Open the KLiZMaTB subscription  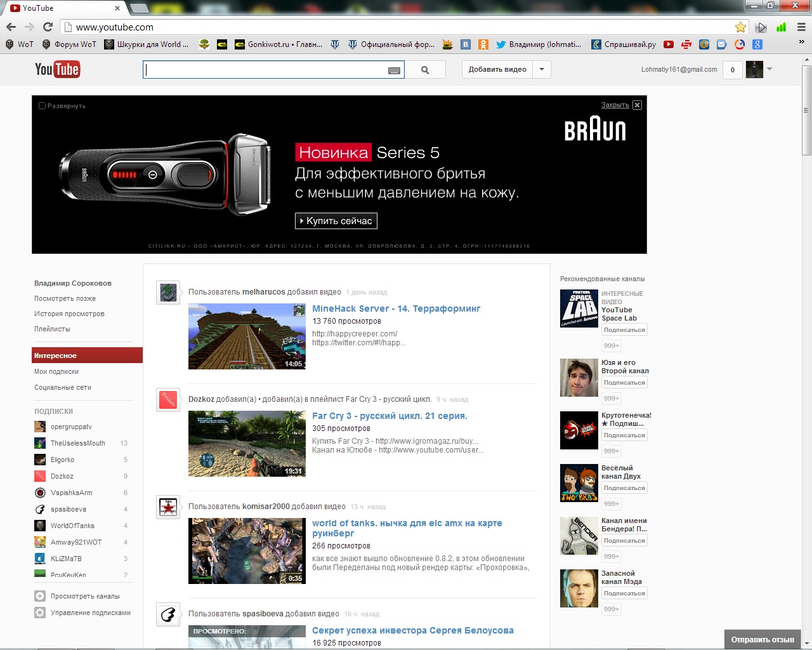[66, 559]
